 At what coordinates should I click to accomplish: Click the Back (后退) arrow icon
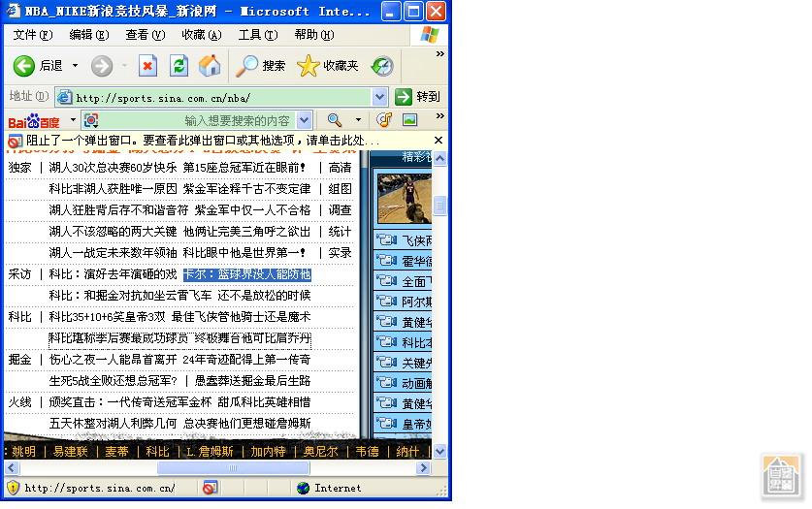24,66
